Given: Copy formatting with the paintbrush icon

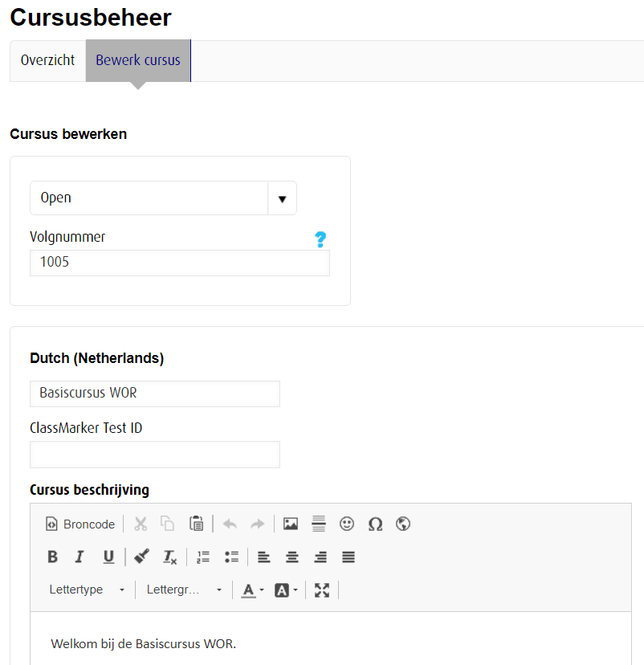Looking at the screenshot, I should pos(142,557).
